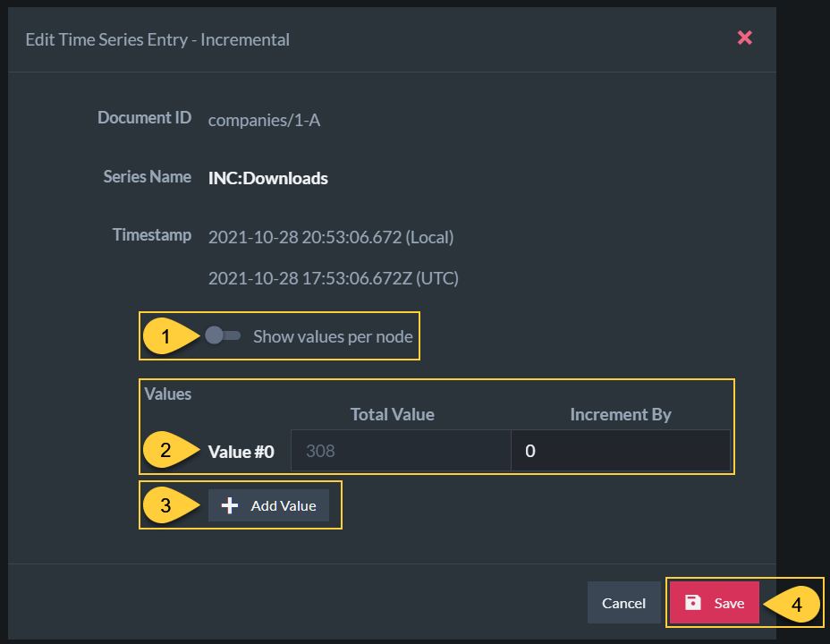Cancel editing the entry
The width and height of the screenshot is (830, 644).
623,603
